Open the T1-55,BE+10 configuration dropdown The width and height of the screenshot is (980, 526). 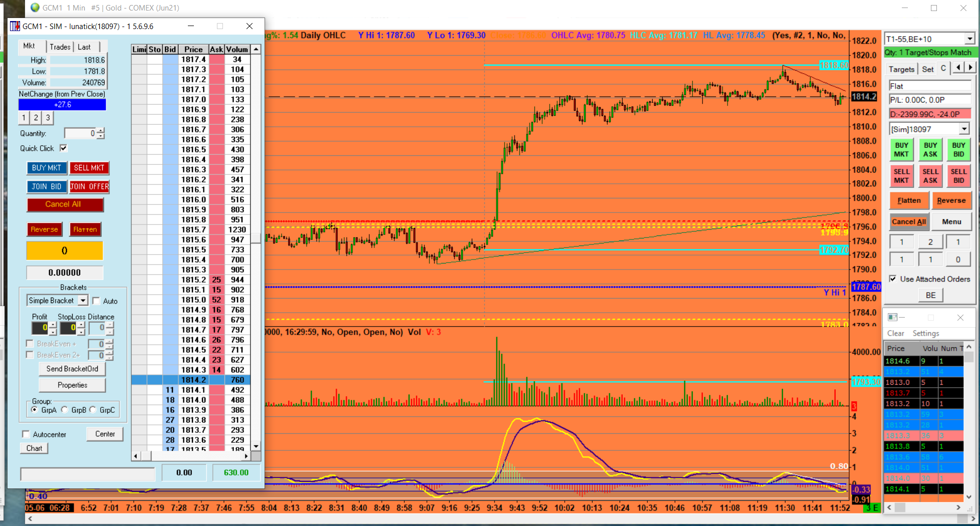tap(969, 39)
